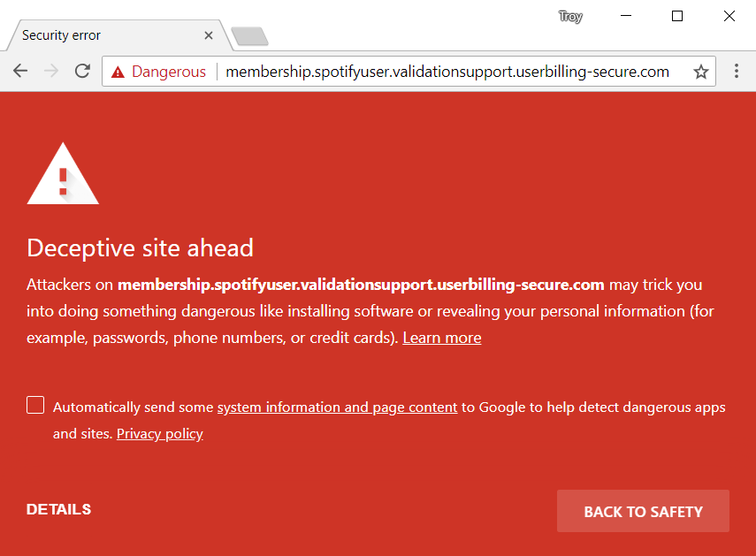Click the bold deceptive domain name in the warning

pyautogui.click(x=361, y=285)
